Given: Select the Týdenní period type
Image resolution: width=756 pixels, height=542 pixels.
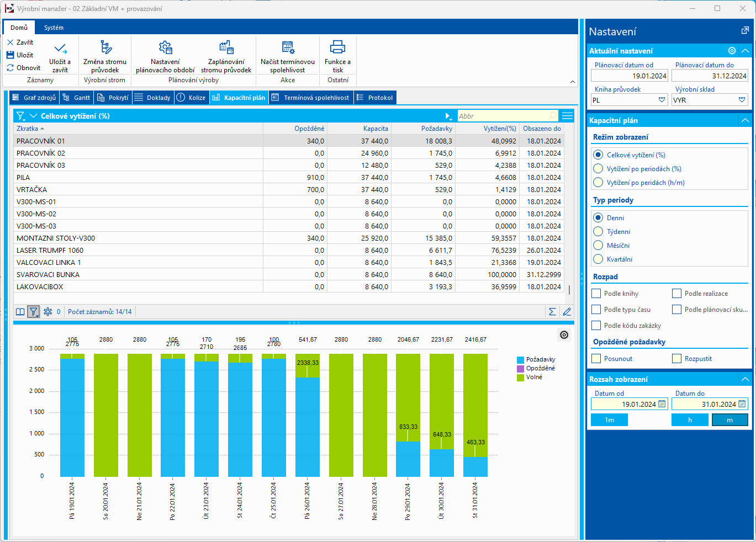Looking at the screenshot, I should [598, 232].
